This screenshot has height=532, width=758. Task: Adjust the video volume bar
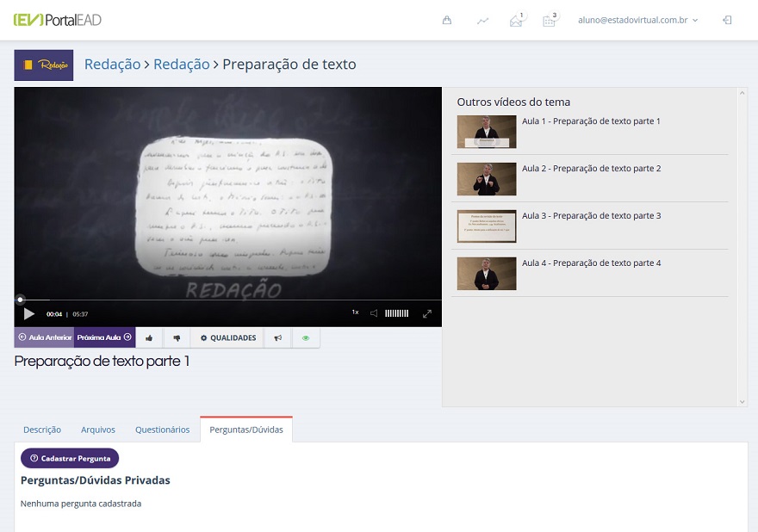pyautogui.click(x=396, y=313)
